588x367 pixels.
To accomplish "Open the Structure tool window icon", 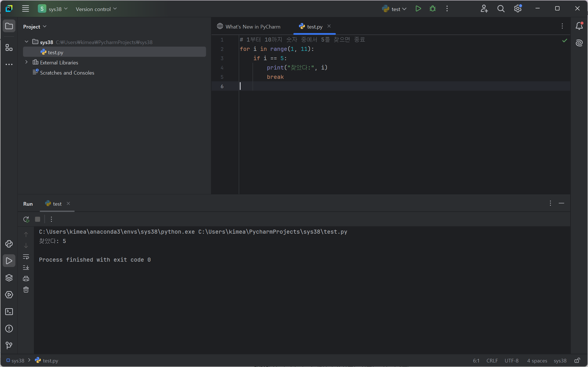I will click(x=9, y=47).
